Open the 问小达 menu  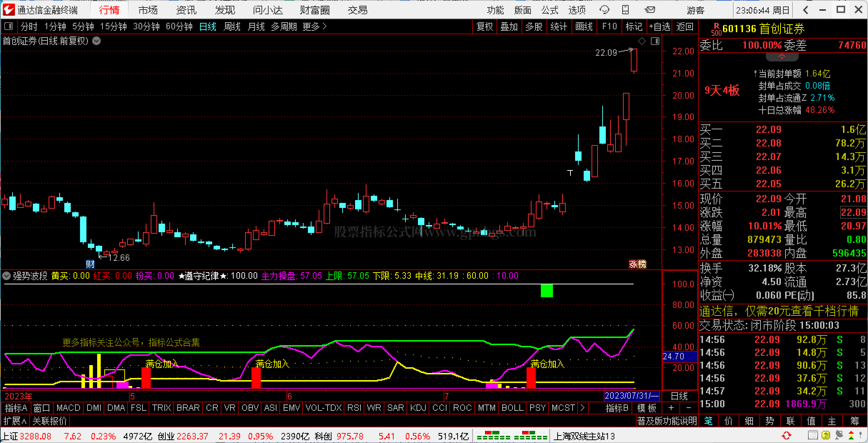click(268, 10)
